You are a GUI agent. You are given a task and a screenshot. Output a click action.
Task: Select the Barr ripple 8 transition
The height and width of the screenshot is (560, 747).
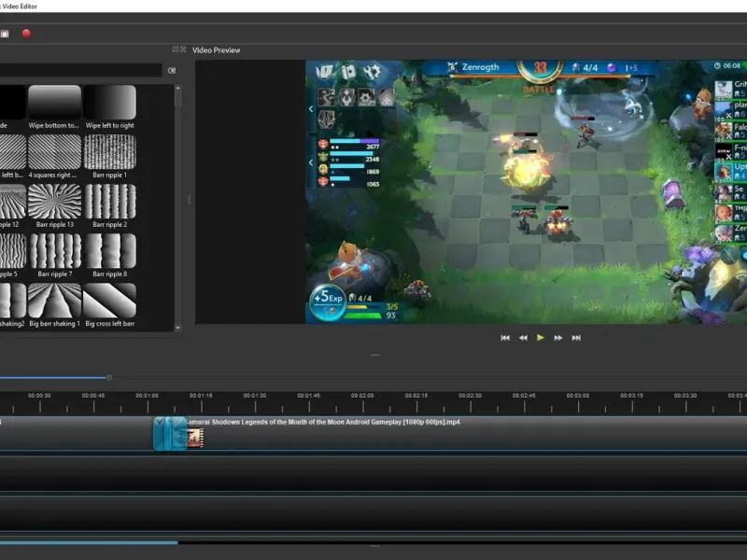(110, 256)
